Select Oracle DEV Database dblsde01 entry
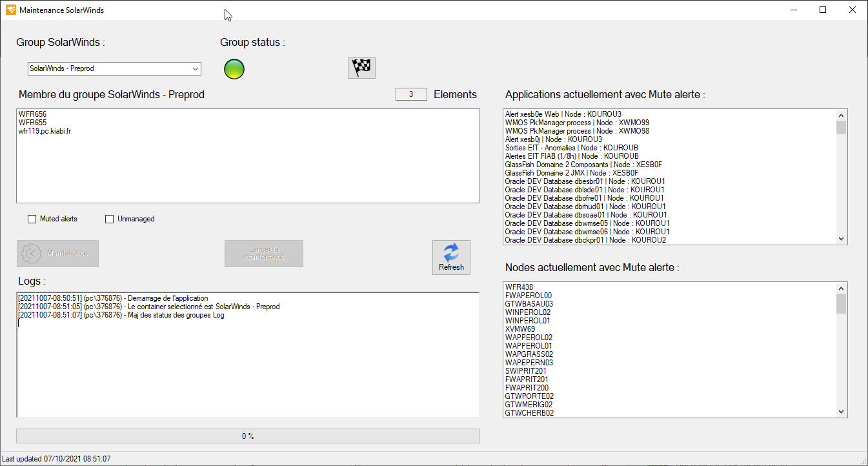This screenshot has height=466, width=868. pos(585,190)
